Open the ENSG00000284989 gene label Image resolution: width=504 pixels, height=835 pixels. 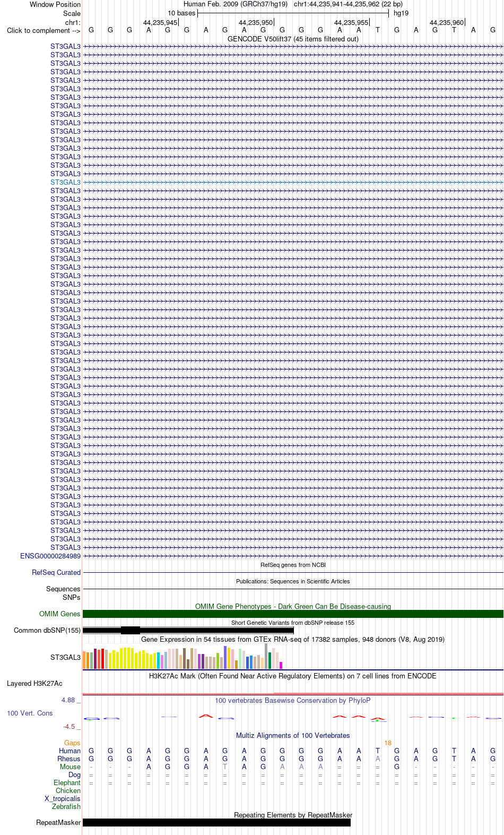click(x=50, y=556)
